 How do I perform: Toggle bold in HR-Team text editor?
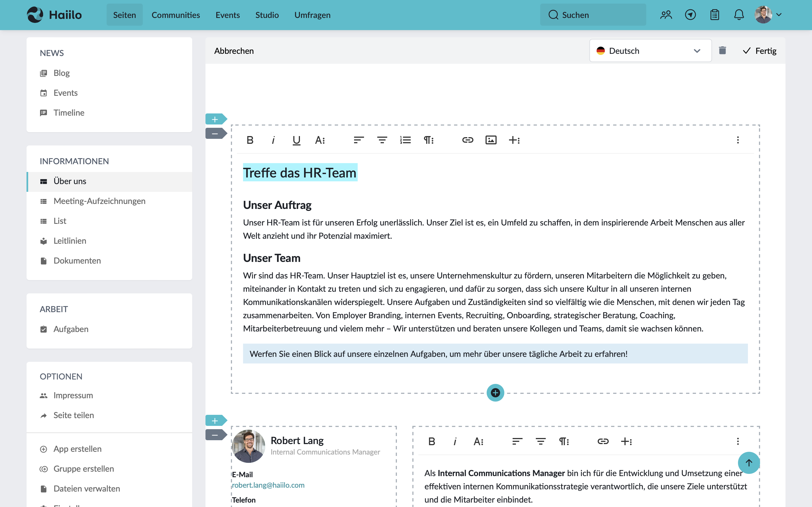click(250, 140)
